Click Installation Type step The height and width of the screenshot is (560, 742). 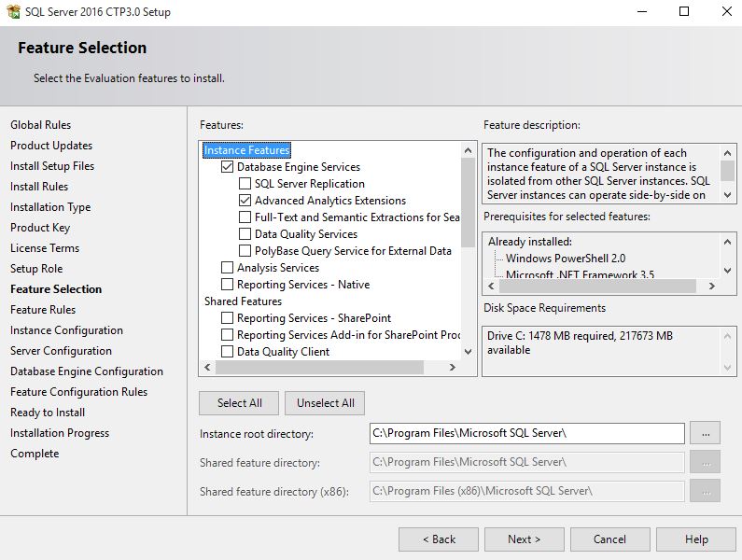(x=50, y=207)
